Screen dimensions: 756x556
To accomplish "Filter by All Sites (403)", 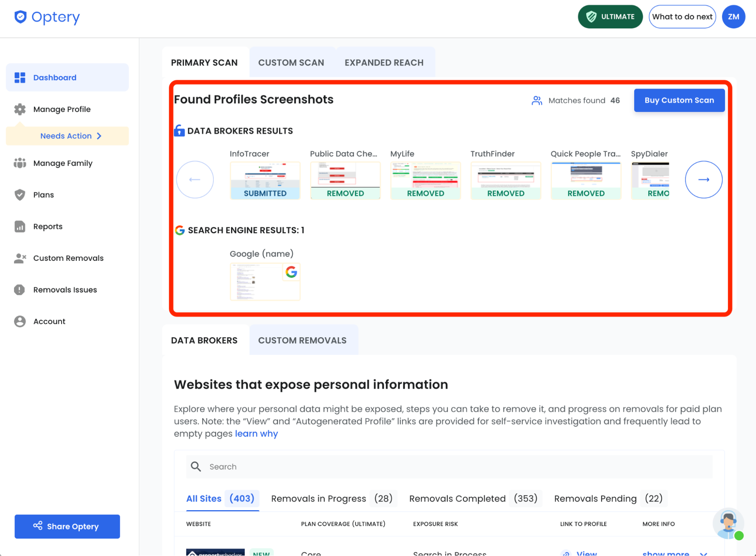I will coord(222,498).
